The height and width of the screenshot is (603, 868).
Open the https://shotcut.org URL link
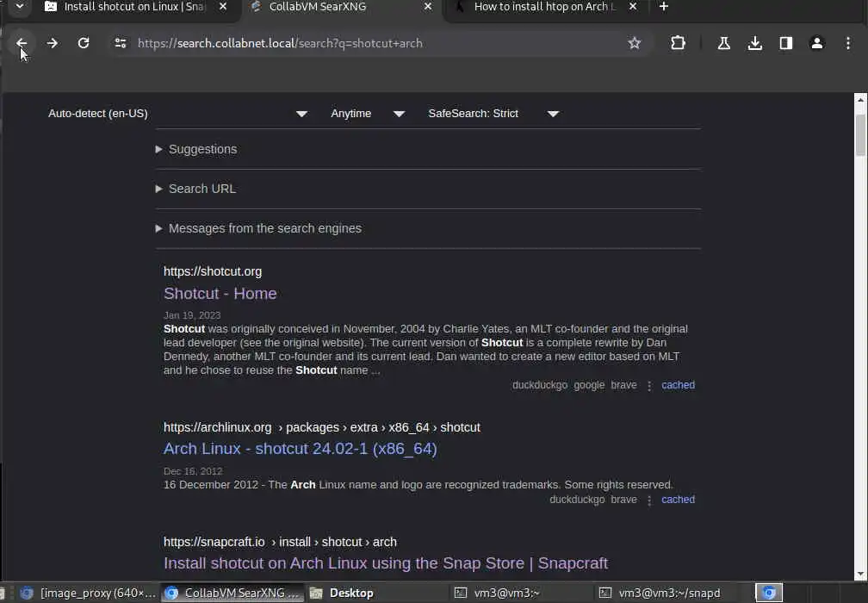click(x=213, y=271)
